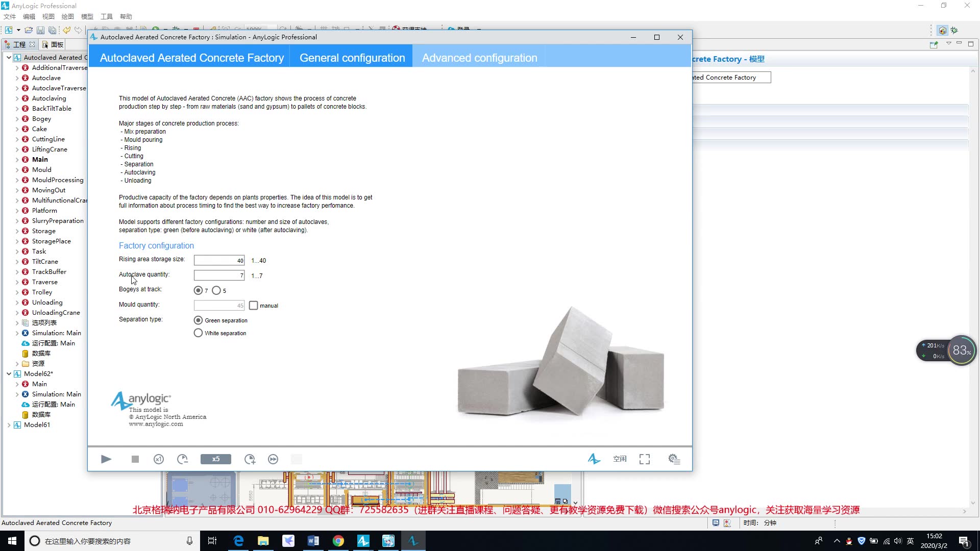The width and height of the screenshot is (980, 551).
Task: Select 7 bogeys at track
Action: [198, 290]
